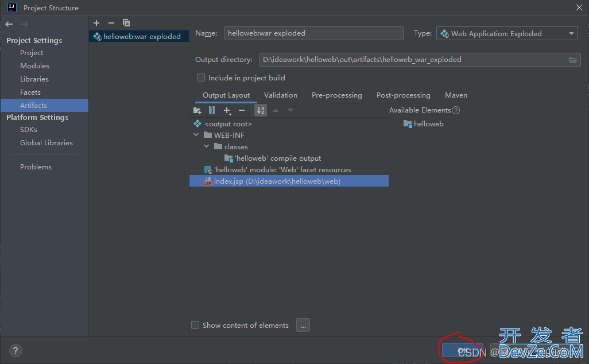This screenshot has width=589, height=364.
Task: Copy the selected artifact
Action: coord(126,23)
